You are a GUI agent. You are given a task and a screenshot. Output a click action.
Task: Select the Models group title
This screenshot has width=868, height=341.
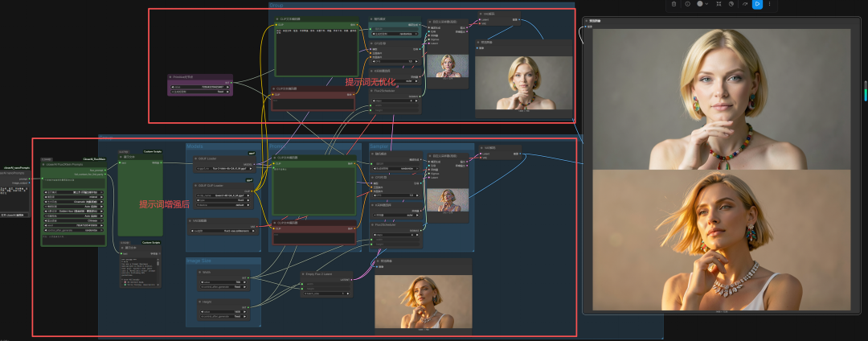pos(194,146)
